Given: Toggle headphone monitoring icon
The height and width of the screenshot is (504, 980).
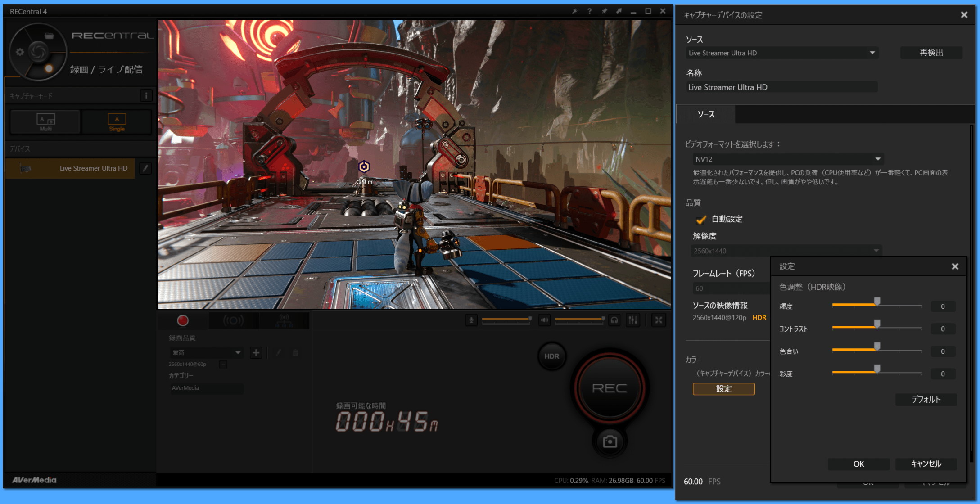Looking at the screenshot, I should (x=614, y=320).
